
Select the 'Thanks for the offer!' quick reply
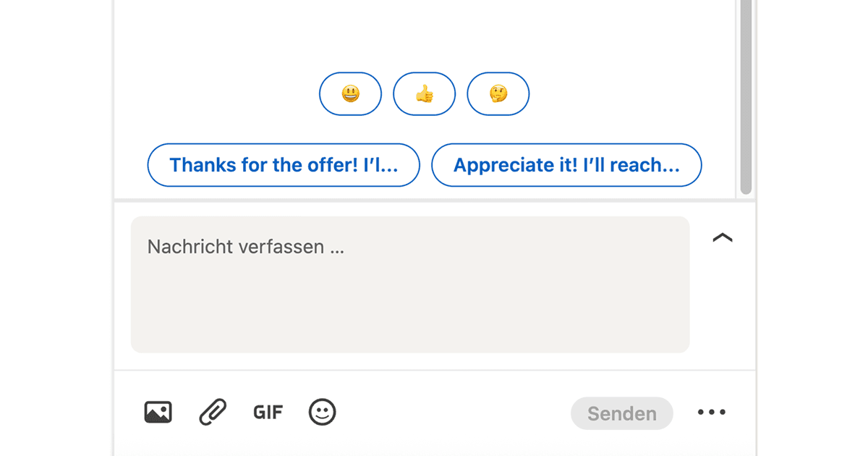(x=284, y=165)
